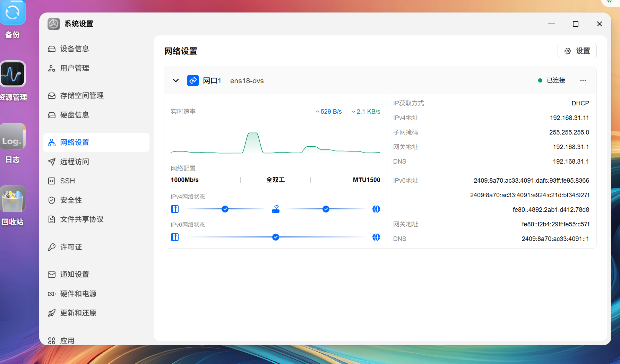Open the three-dot more options for 网口1
Image resolution: width=620 pixels, height=364 pixels.
[583, 80]
